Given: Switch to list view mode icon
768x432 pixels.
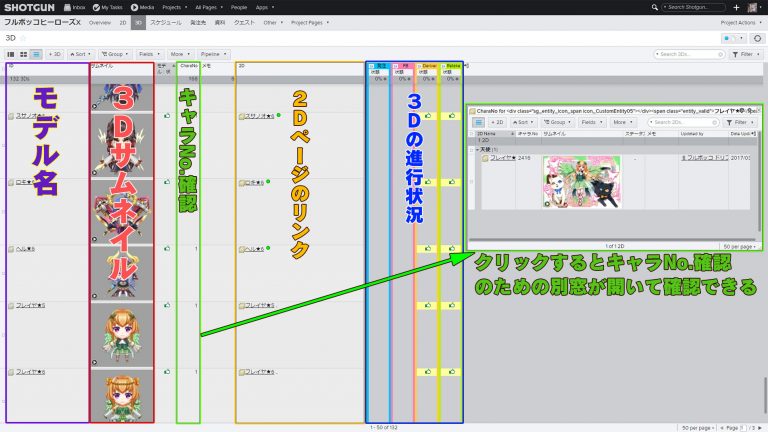Looking at the screenshot, I should point(36,54).
